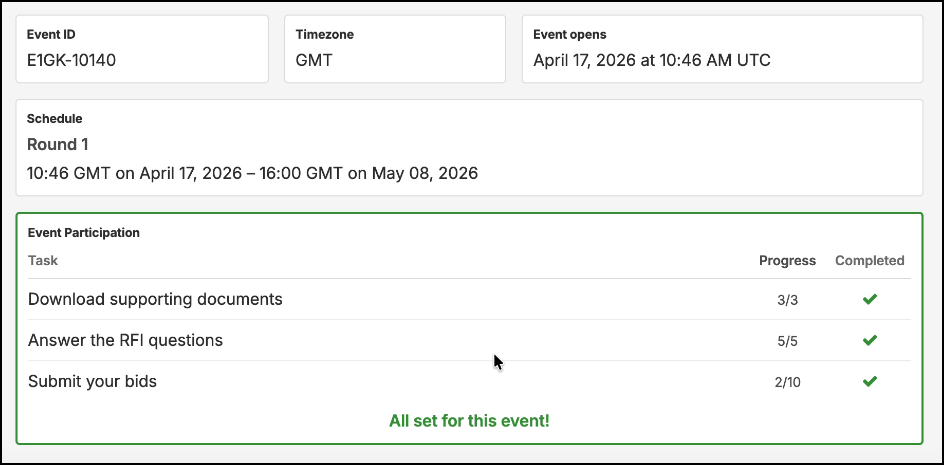
Task: Click the Completed column header
Action: tap(869, 261)
